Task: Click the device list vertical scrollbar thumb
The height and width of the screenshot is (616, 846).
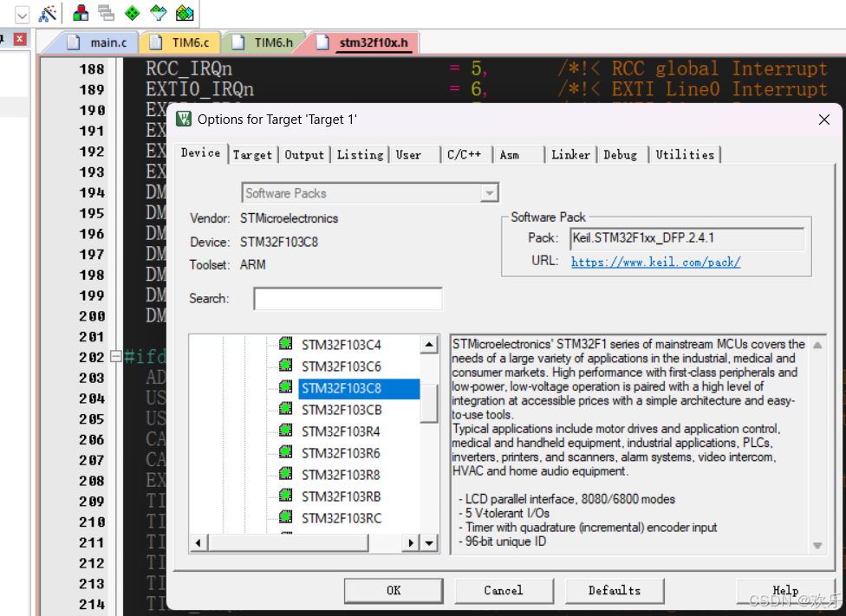Action: pos(429,404)
